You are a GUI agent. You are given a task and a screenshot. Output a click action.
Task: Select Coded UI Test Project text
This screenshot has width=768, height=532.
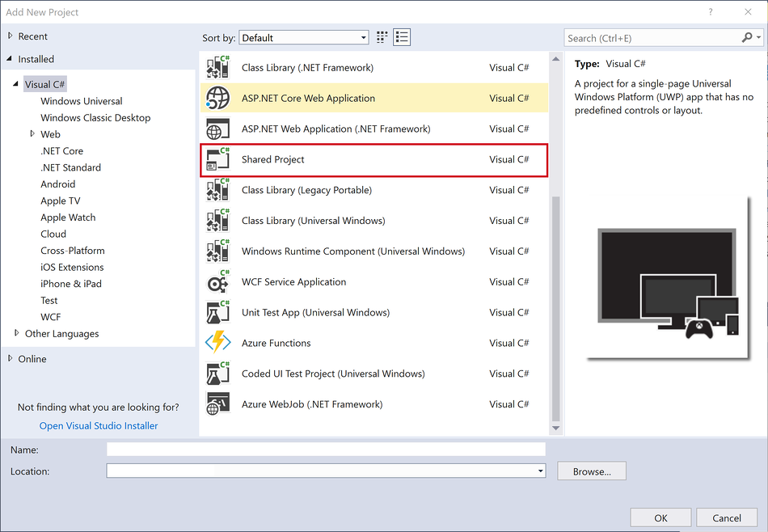click(x=333, y=374)
